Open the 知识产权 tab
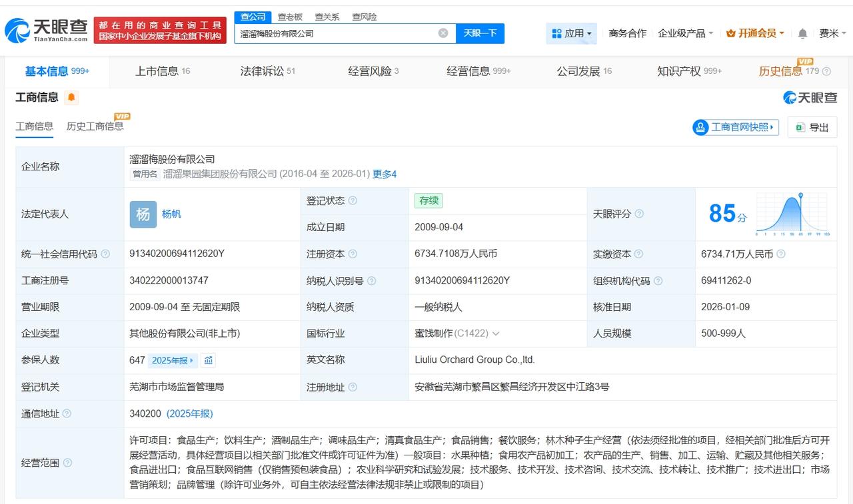 (x=689, y=71)
